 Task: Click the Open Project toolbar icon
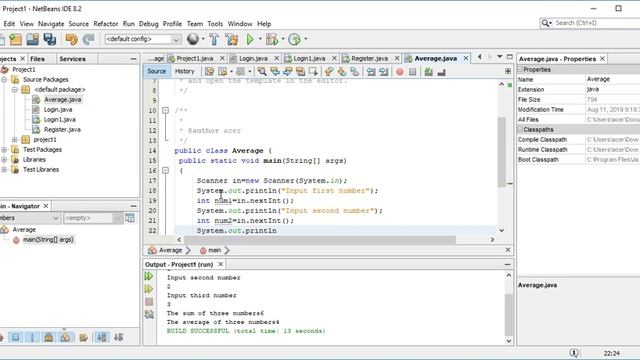[33, 39]
